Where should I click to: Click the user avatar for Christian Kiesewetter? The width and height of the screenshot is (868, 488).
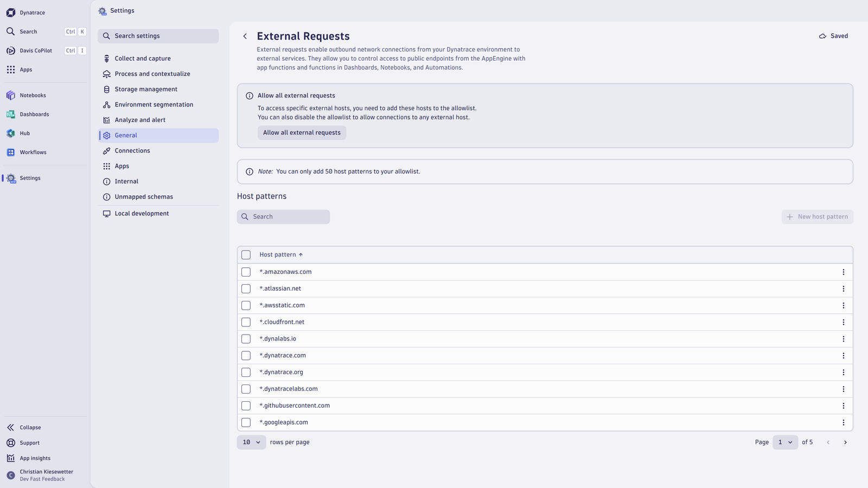point(11,476)
